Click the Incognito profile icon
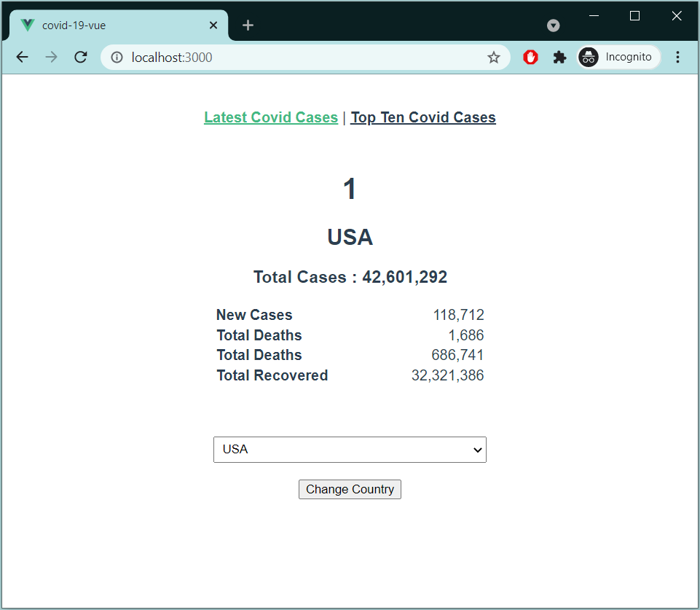The image size is (700, 610). coord(588,57)
